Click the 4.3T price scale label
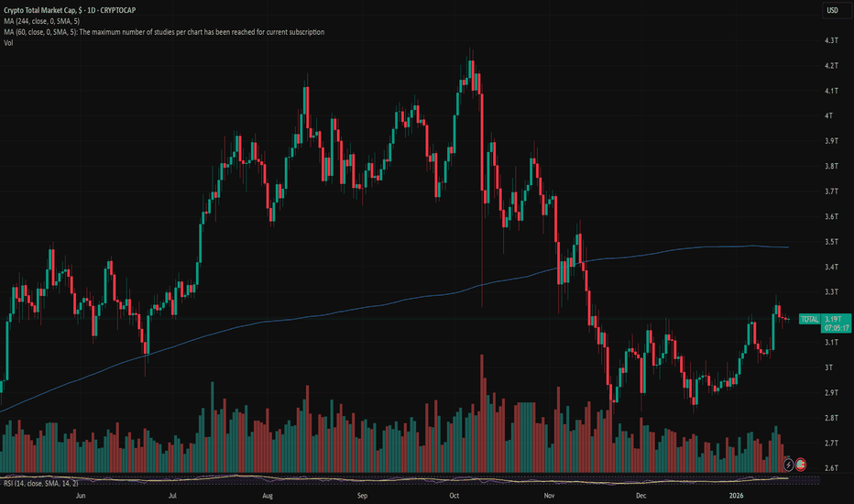Screen dimensions: 854x504 click(832, 42)
